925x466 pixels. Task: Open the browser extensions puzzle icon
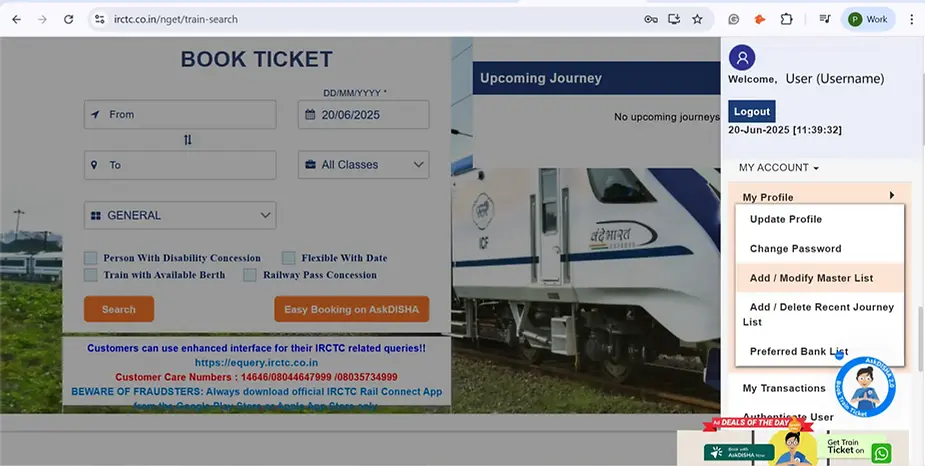[786, 19]
